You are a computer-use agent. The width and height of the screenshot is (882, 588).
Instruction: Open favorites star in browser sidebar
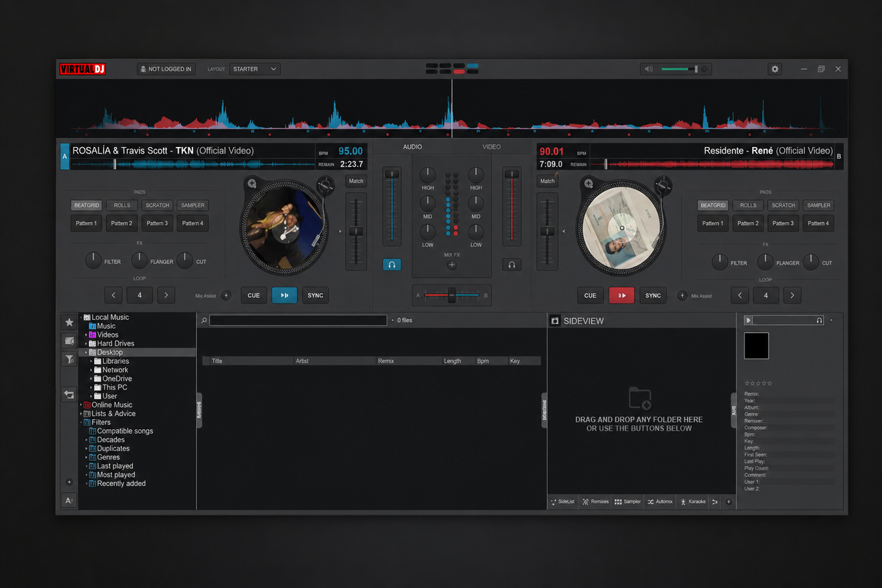point(69,322)
